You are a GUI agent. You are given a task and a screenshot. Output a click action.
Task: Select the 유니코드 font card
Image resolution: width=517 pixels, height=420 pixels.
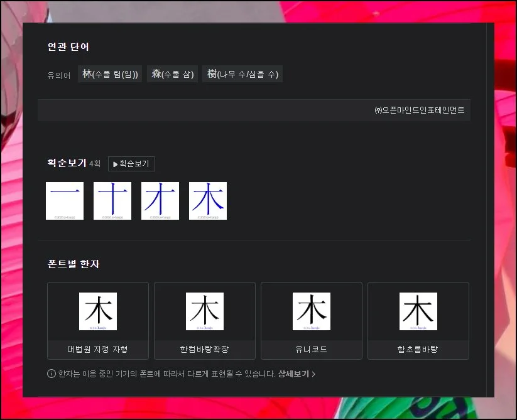(x=312, y=321)
